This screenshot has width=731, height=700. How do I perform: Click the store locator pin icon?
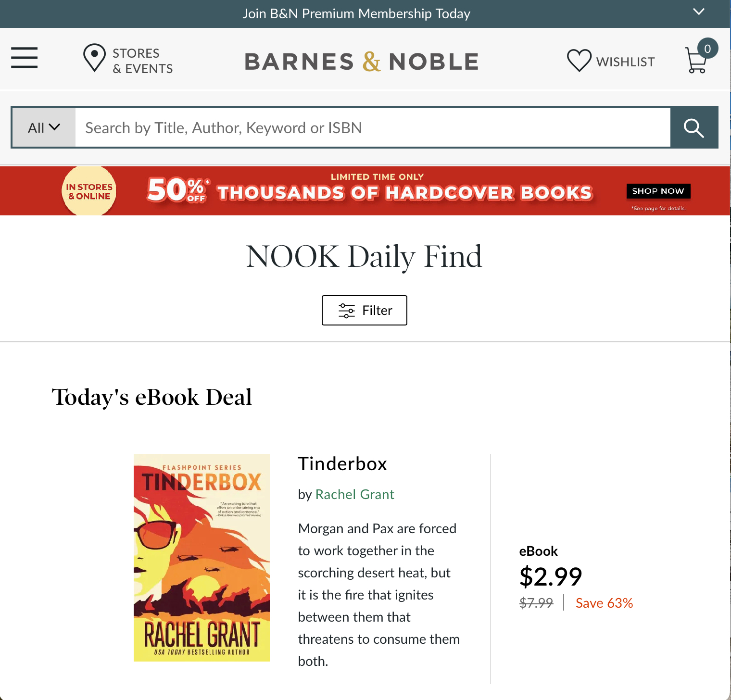(x=94, y=58)
